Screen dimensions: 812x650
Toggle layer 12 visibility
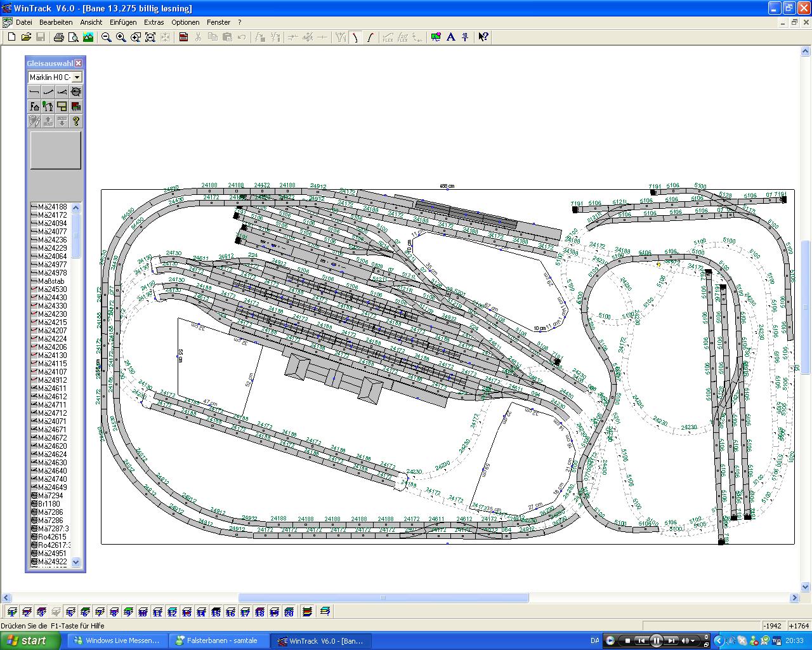(x=173, y=612)
